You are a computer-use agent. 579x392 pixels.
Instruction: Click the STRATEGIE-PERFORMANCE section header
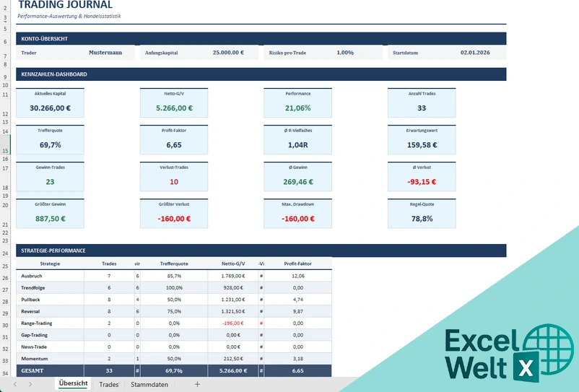[x=261, y=251]
